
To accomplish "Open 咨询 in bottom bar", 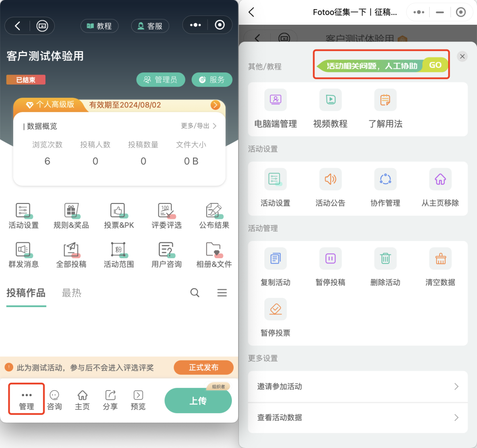I will tap(54, 401).
